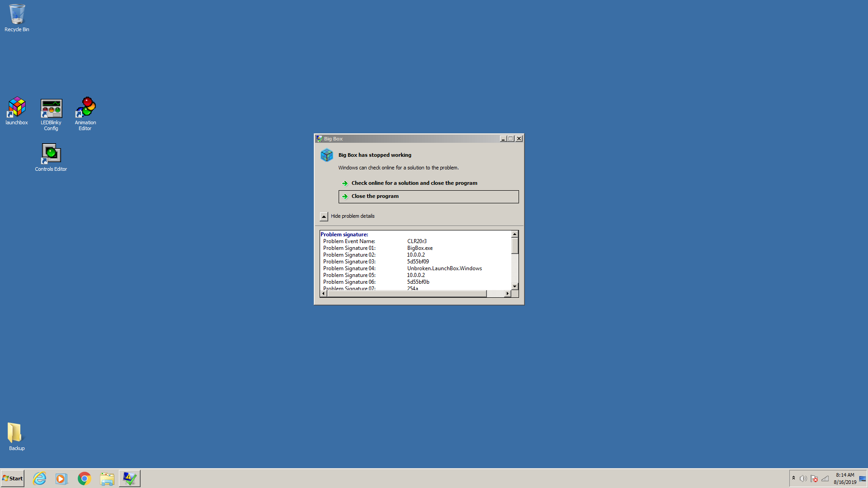The image size is (868, 488).
Task: Open the network signal tray icon
Action: pos(825,479)
